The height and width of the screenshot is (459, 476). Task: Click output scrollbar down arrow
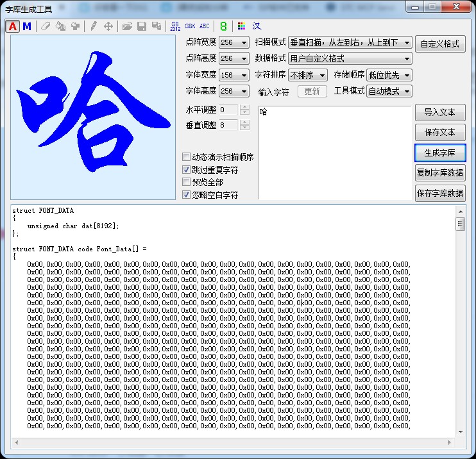[461, 431]
